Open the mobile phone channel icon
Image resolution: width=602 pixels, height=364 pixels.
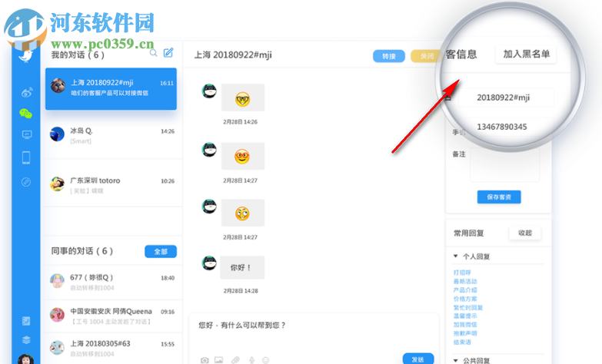26,157
